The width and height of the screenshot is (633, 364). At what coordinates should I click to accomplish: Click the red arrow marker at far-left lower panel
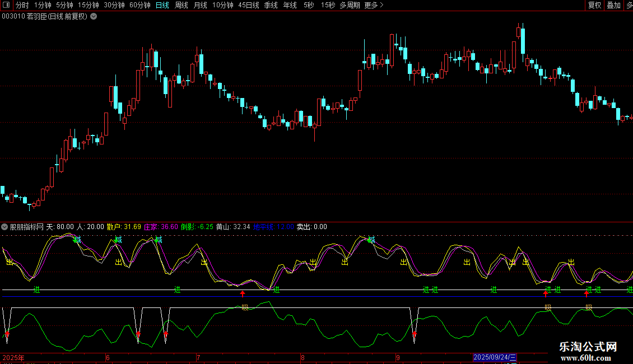tap(7, 334)
